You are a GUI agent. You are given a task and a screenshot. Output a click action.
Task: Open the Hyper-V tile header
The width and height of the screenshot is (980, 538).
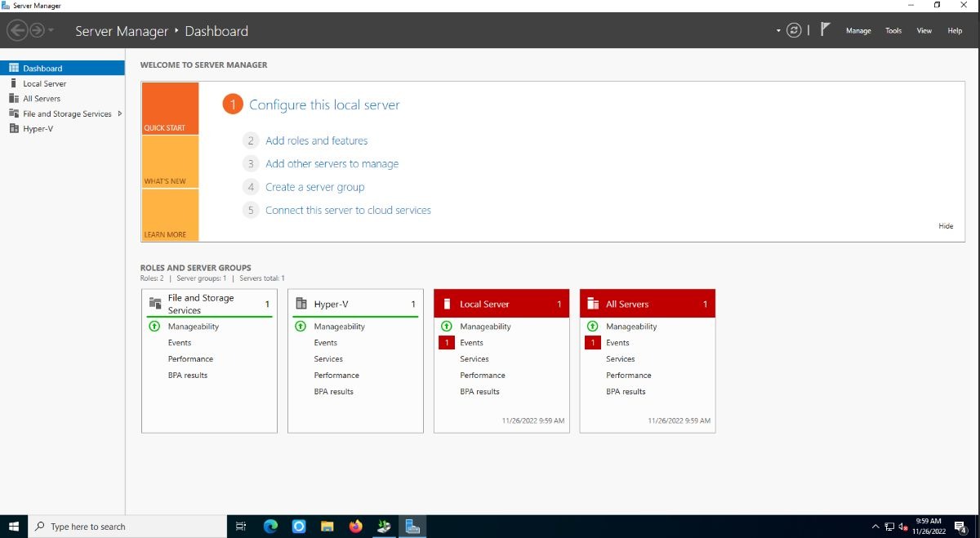click(x=355, y=304)
